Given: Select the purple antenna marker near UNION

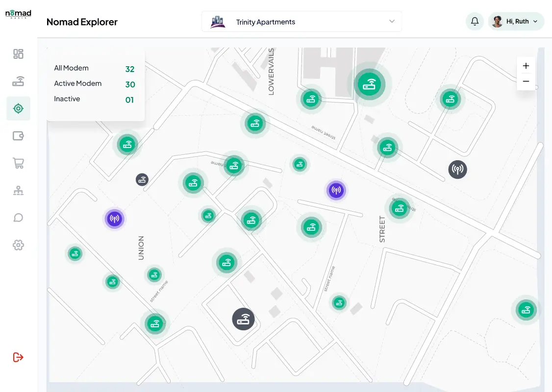Looking at the screenshot, I should (x=114, y=219).
